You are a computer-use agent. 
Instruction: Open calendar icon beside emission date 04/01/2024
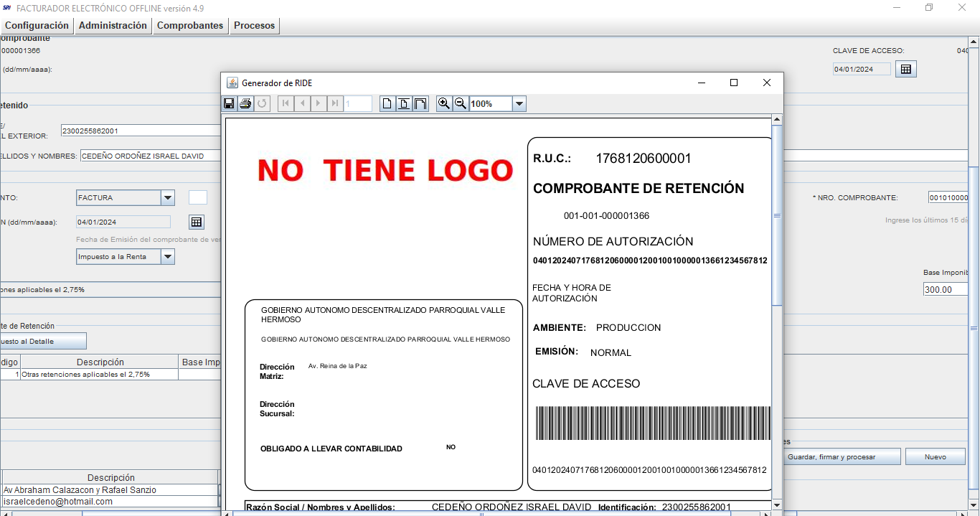[197, 222]
